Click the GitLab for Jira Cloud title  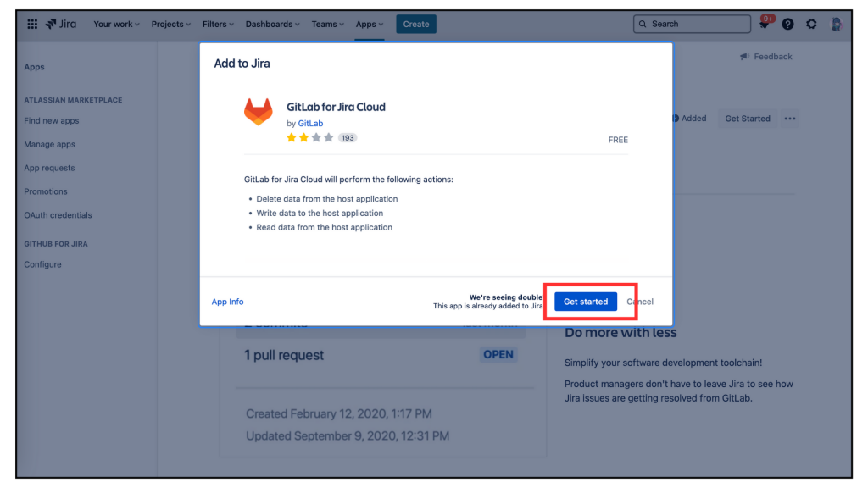tap(336, 107)
